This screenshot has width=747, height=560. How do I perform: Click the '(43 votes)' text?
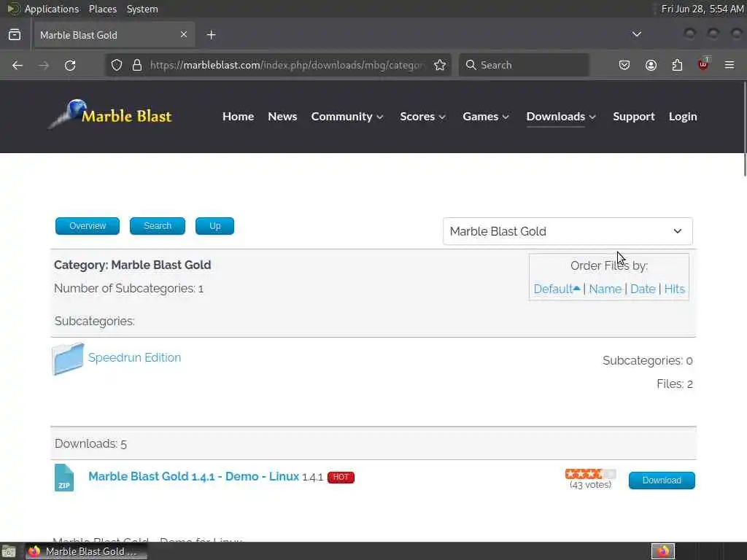point(590,485)
